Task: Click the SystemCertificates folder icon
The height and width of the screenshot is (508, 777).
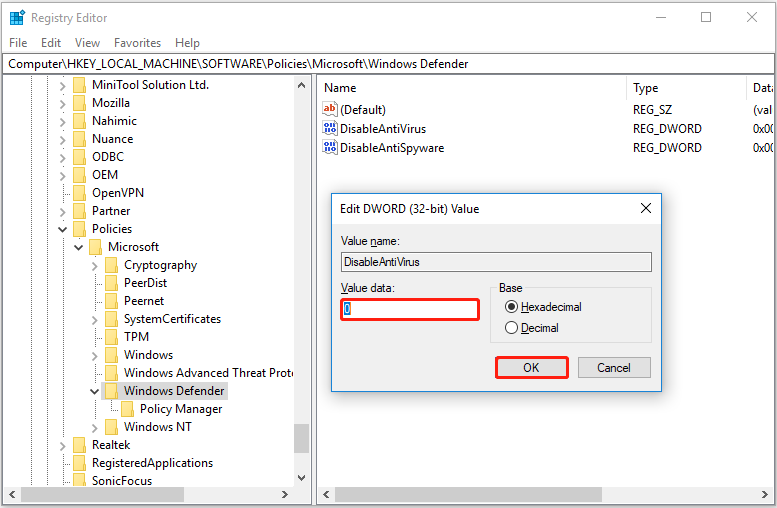Action: 111,319
